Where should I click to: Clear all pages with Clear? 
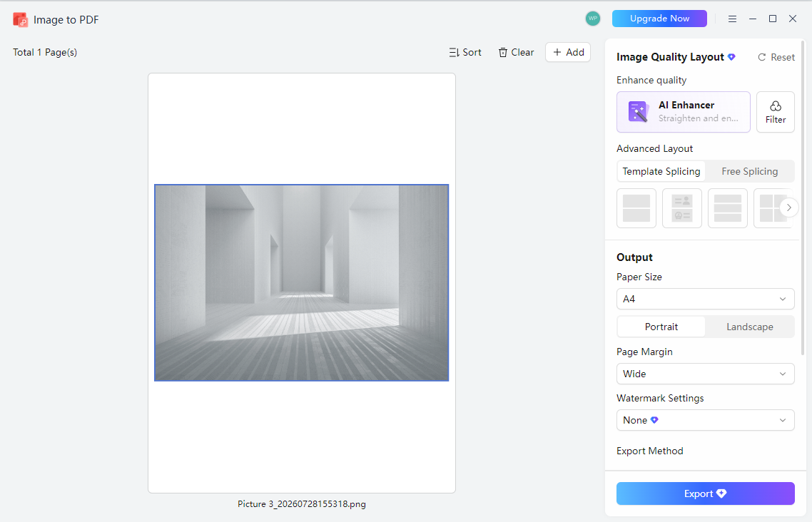click(x=517, y=52)
